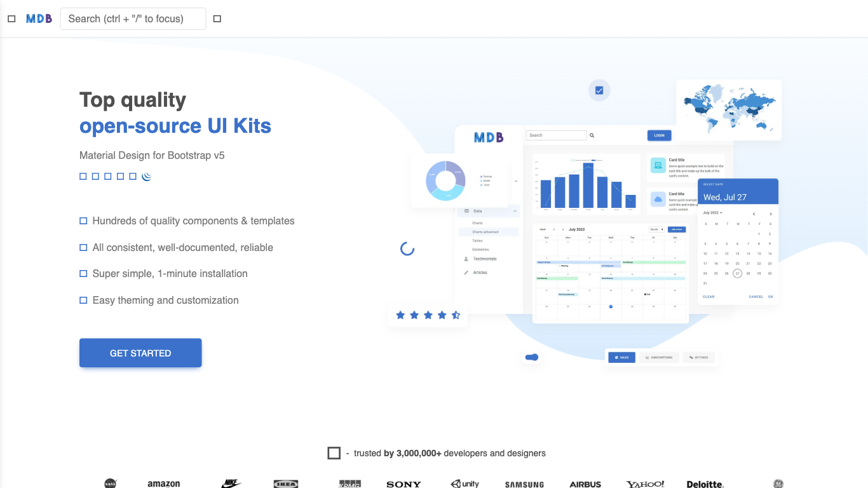
Task: Select 'Charts' in the mockup sidebar
Action: (477, 223)
